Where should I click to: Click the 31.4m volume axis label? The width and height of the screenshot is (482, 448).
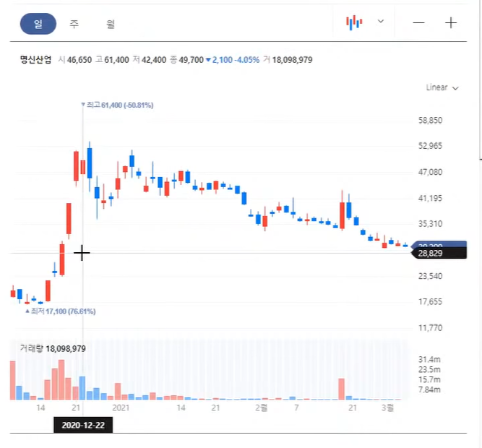(429, 359)
